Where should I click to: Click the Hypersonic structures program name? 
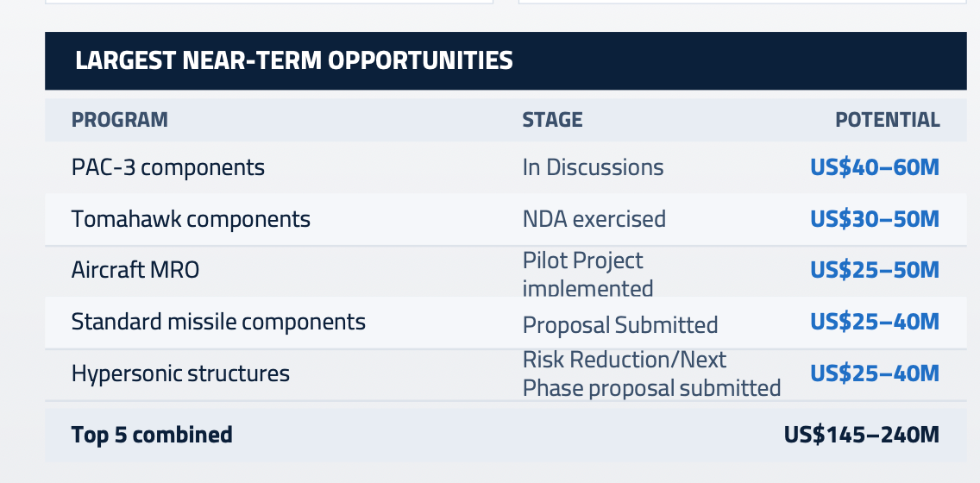pyautogui.click(x=180, y=373)
